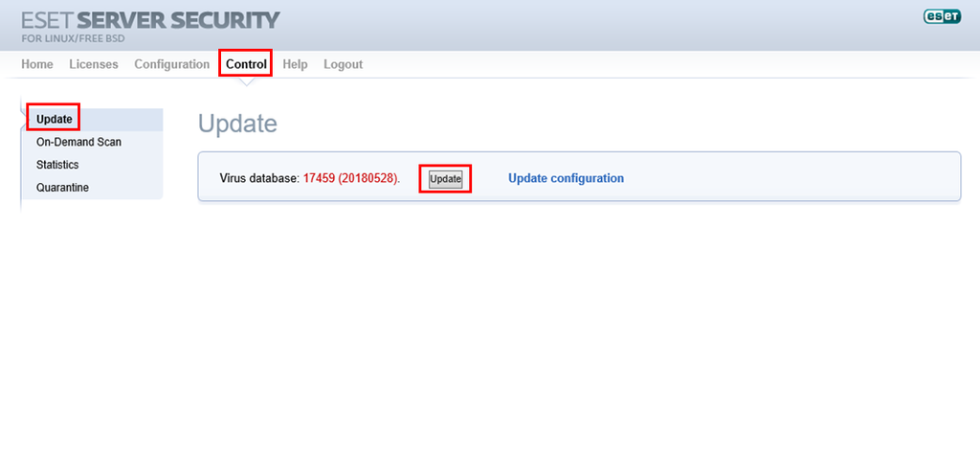The height and width of the screenshot is (453, 980).
Task: Click the ESET logo icon
Action: click(x=942, y=17)
